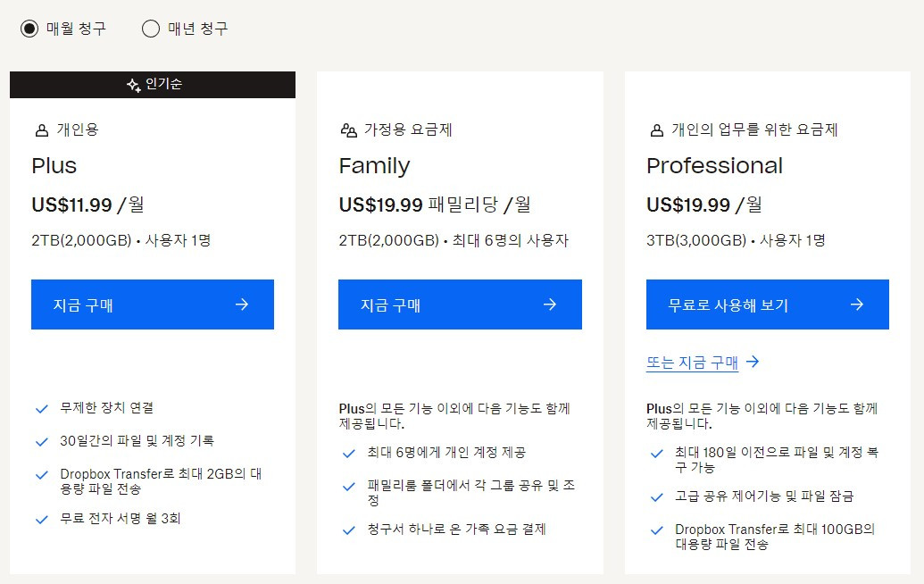Viewport: 924px width, 584px height.
Task: Click the person icon beside 개인의 업무를 위한 요금제
Action: point(656,130)
